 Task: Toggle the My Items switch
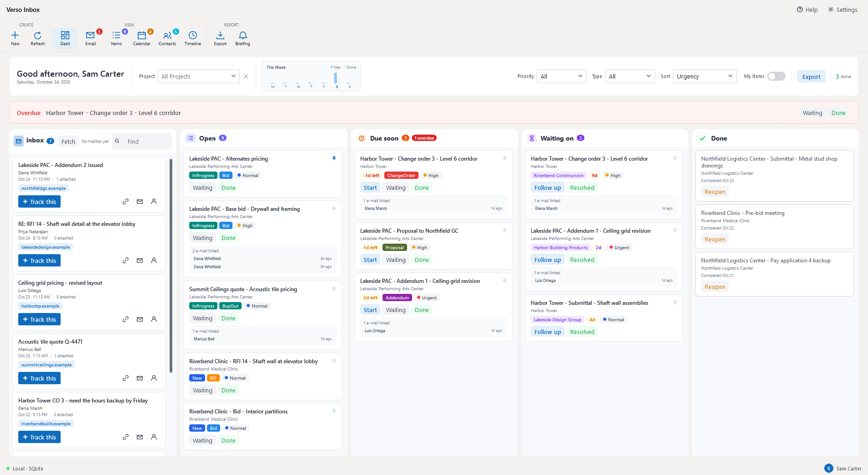click(776, 76)
